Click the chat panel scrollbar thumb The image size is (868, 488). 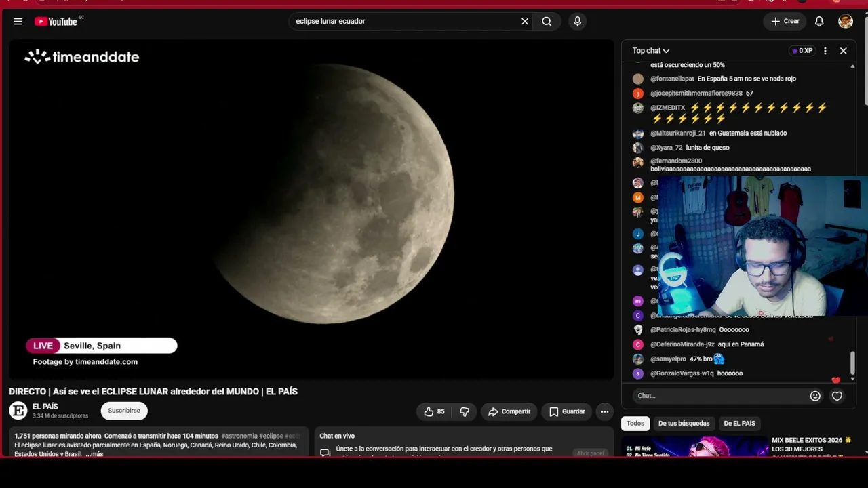852,364
